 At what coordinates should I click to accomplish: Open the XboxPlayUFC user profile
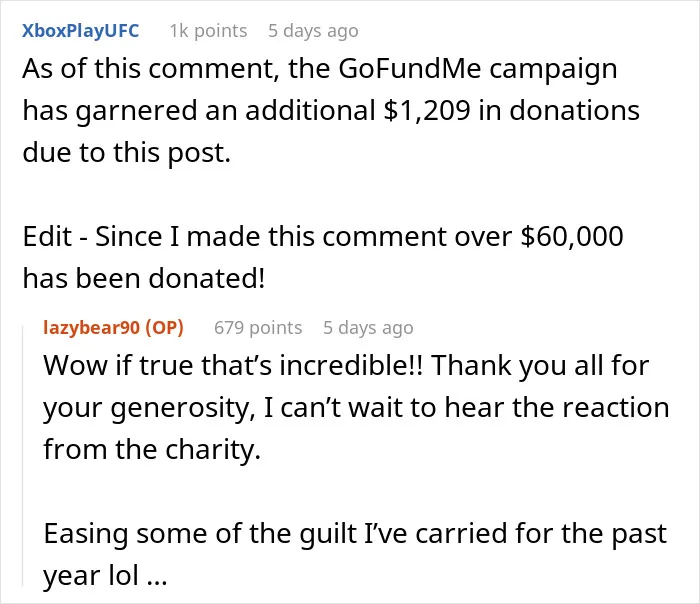coord(80,31)
